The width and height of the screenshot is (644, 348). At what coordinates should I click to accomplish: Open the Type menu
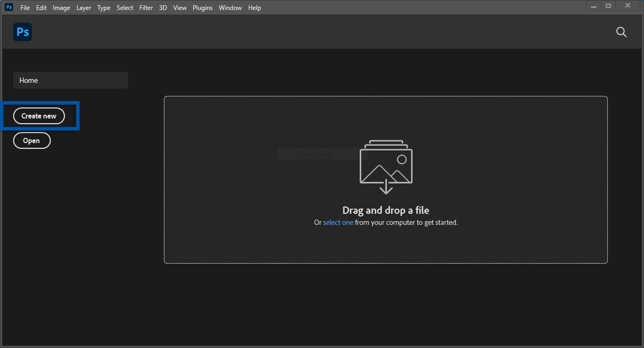click(x=103, y=7)
